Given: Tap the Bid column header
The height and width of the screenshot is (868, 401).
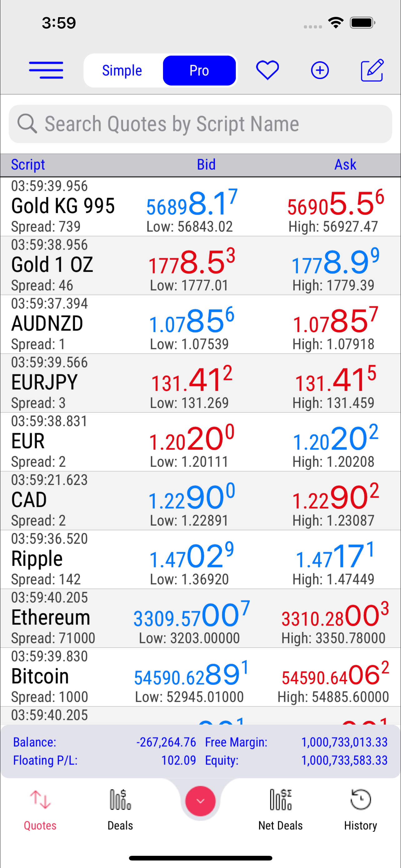Looking at the screenshot, I should 206,165.
